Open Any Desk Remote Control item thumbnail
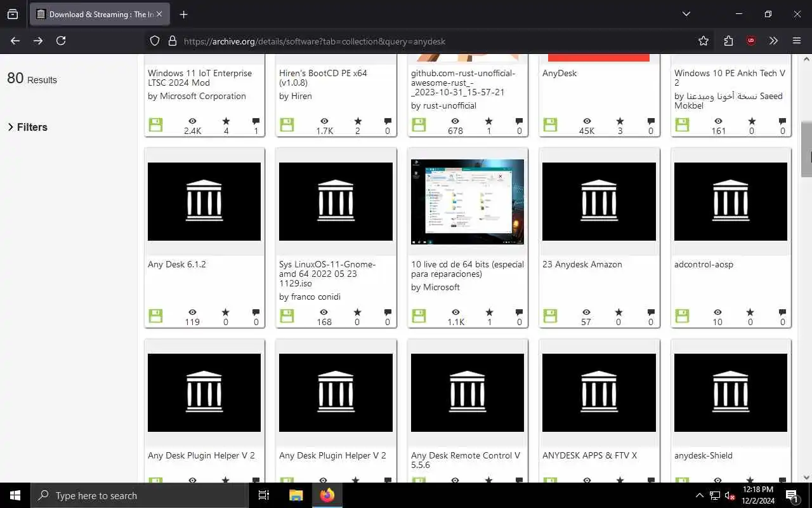This screenshot has height=508, width=812. click(x=468, y=392)
